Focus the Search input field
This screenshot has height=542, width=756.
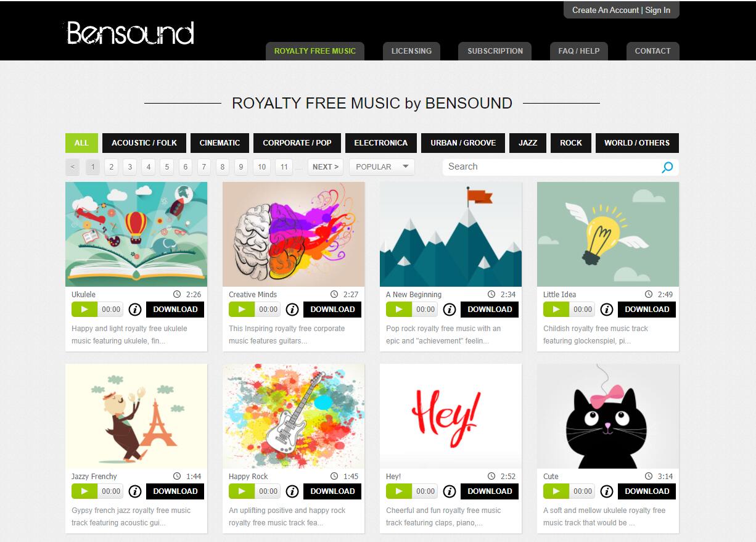551,166
